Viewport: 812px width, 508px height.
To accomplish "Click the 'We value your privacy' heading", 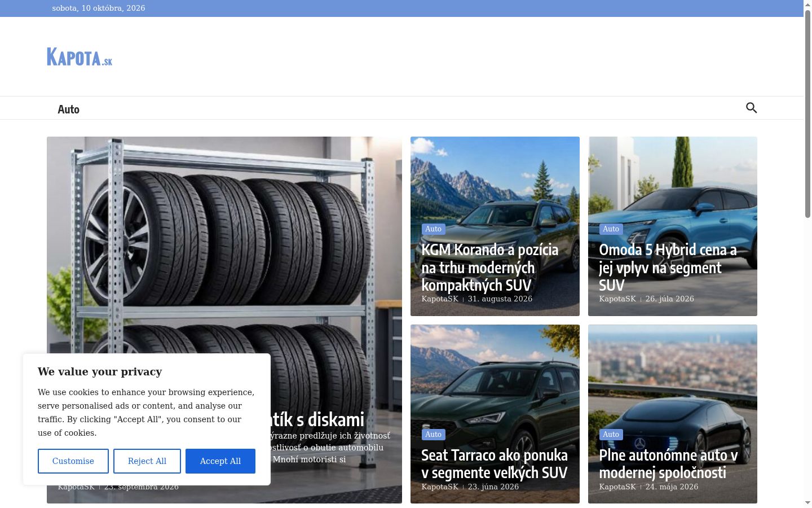I will tap(100, 372).
